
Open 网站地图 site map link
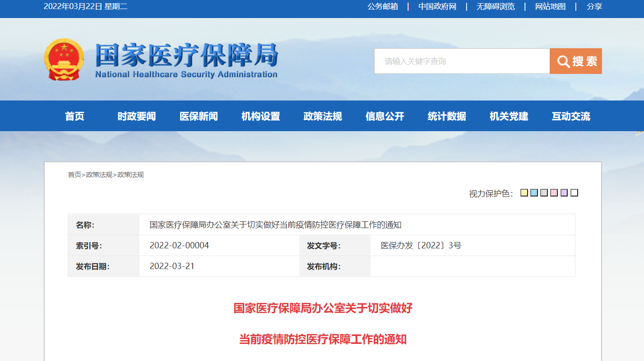(551, 6)
